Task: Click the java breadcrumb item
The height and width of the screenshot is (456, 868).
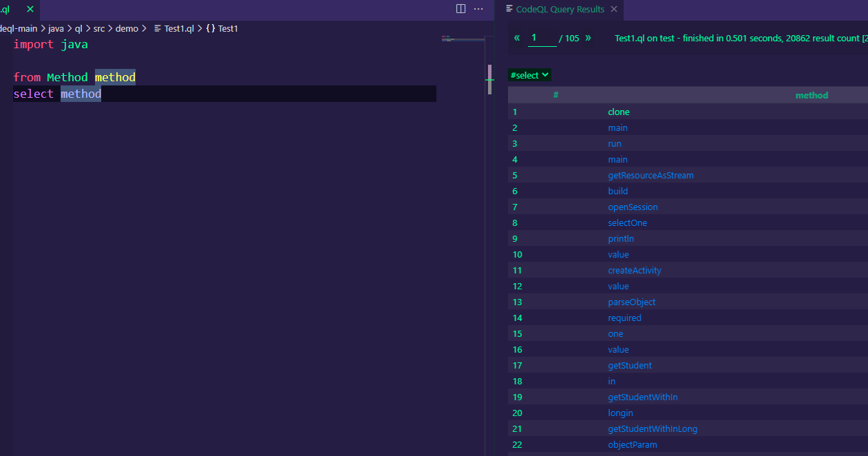Action: (x=56, y=28)
